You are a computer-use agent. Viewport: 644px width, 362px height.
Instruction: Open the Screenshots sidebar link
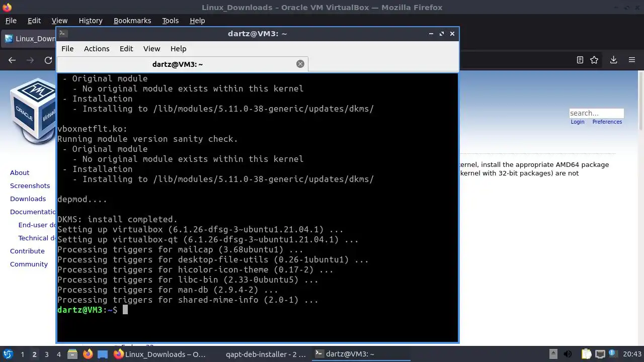pos(30,186)
